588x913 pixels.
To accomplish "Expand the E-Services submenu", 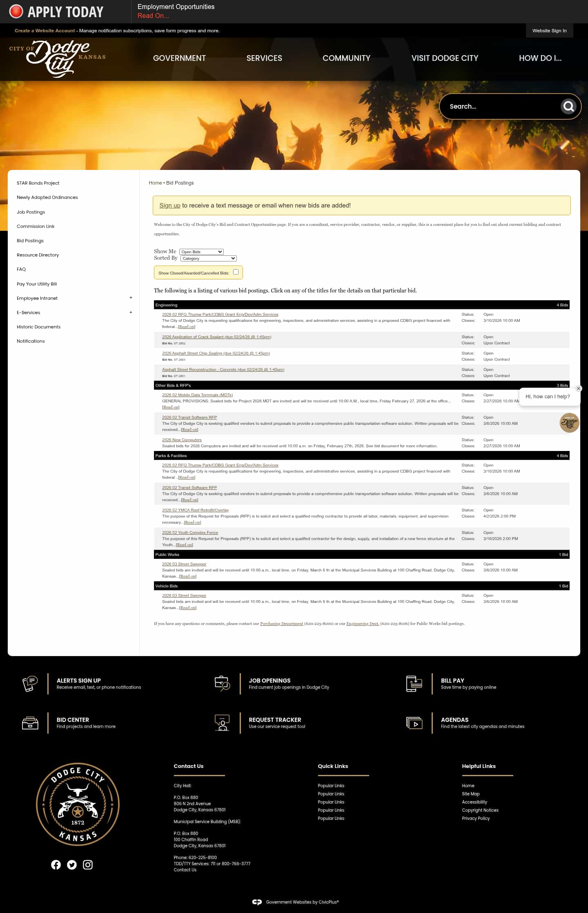I will 131,312.
